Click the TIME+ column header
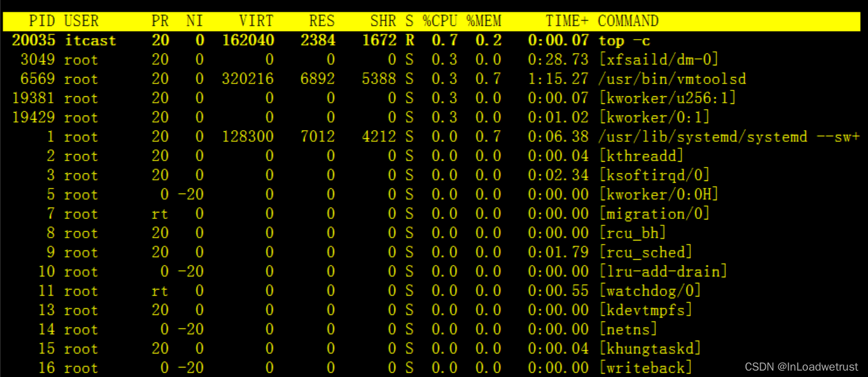This screenshot has width=868, height=377. pos(567,21)
